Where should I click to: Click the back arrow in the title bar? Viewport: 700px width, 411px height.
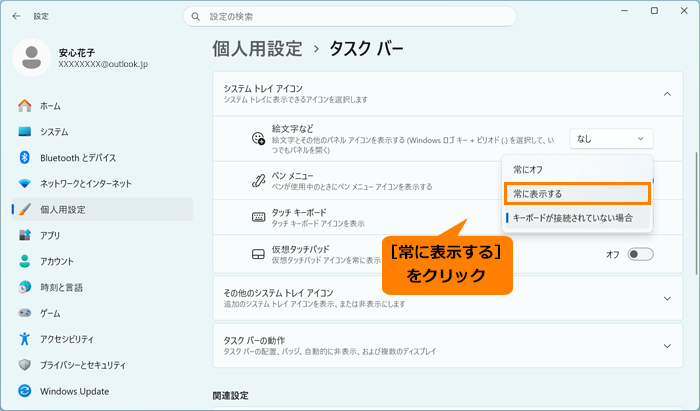(17, 16)
